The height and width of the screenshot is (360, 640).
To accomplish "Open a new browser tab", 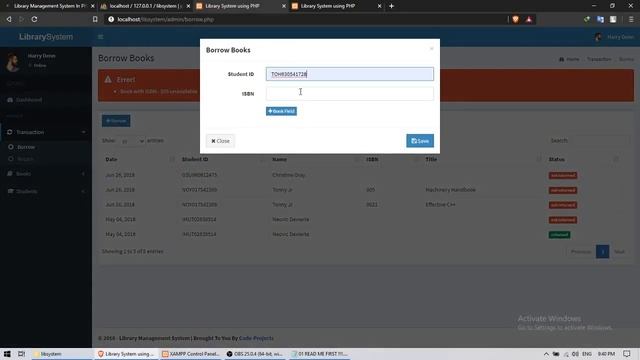I will (x=391, y=6).
